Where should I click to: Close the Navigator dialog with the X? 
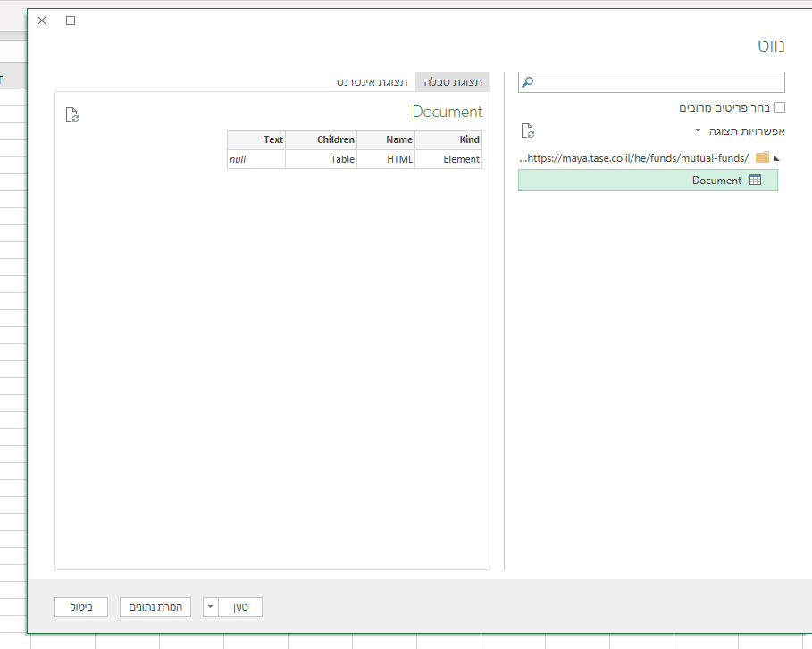pos(42,21)
